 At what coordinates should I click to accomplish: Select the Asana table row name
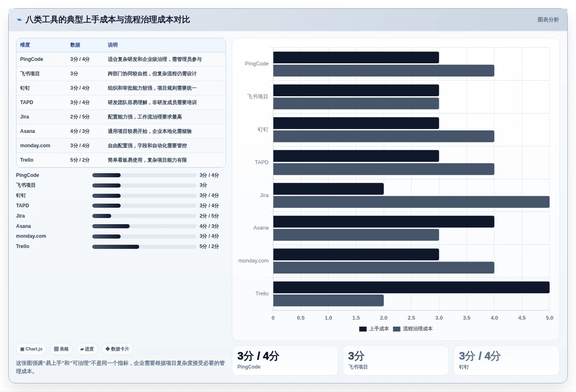(x=28, y=131)
